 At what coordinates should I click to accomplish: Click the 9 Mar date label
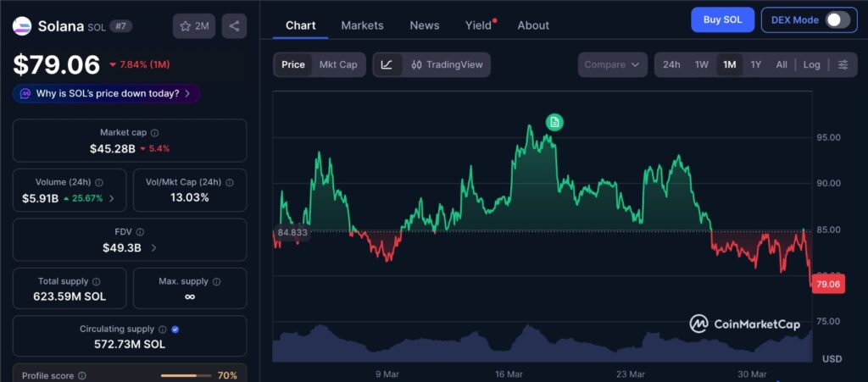(387, 374)
